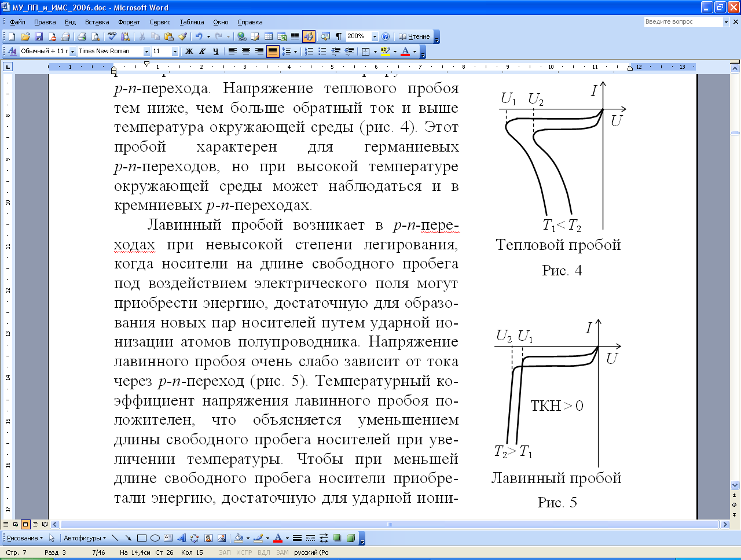The width and height of the screenshot is (741, 560).
Task: Switch to Normal view at bottom left
Action: (6, 525)
